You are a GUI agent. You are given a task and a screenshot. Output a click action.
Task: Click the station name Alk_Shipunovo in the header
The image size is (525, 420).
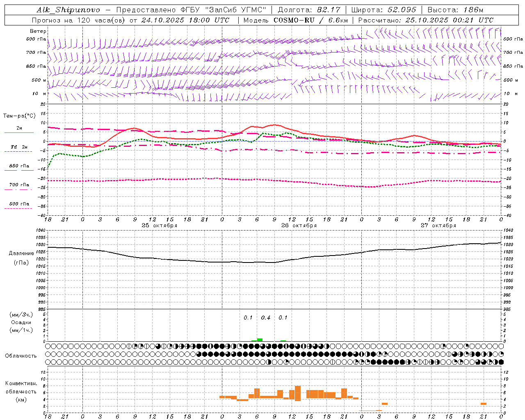click(x=68, y=10)
